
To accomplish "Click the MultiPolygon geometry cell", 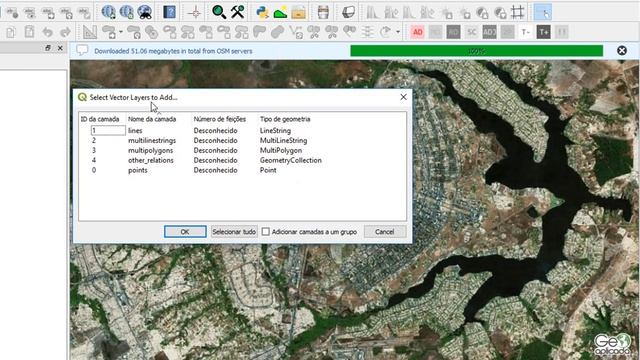I will (x=281, y=150).
